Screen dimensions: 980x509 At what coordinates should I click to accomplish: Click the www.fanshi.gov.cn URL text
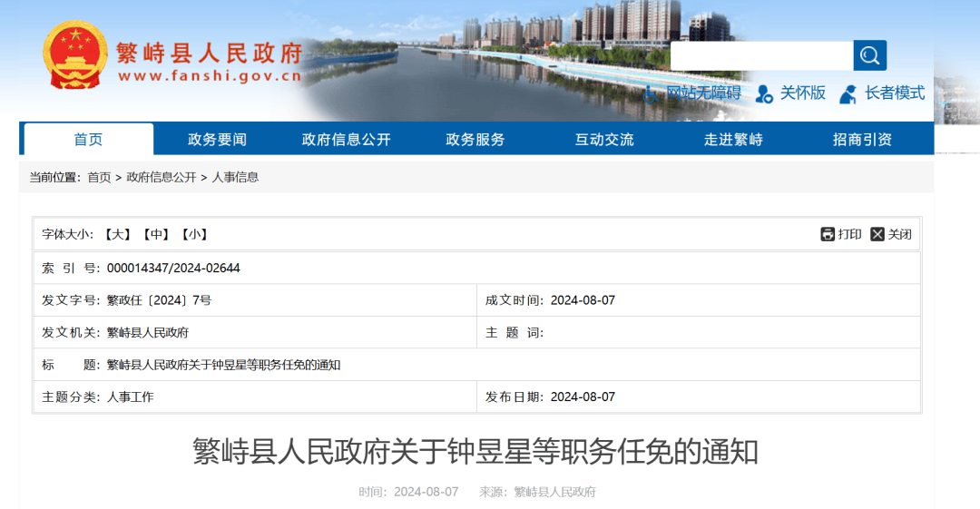[210, 76]
